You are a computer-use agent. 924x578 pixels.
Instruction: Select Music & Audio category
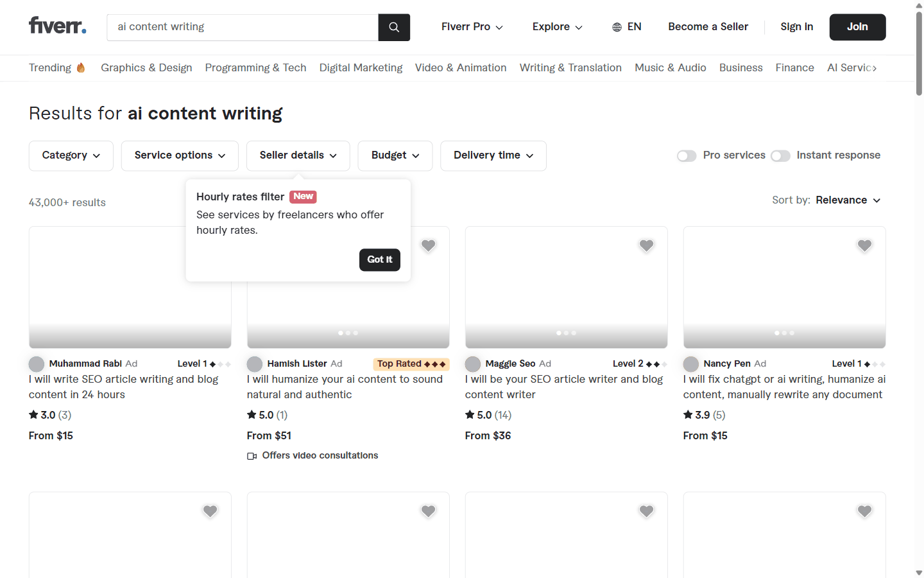coord(671,68)
